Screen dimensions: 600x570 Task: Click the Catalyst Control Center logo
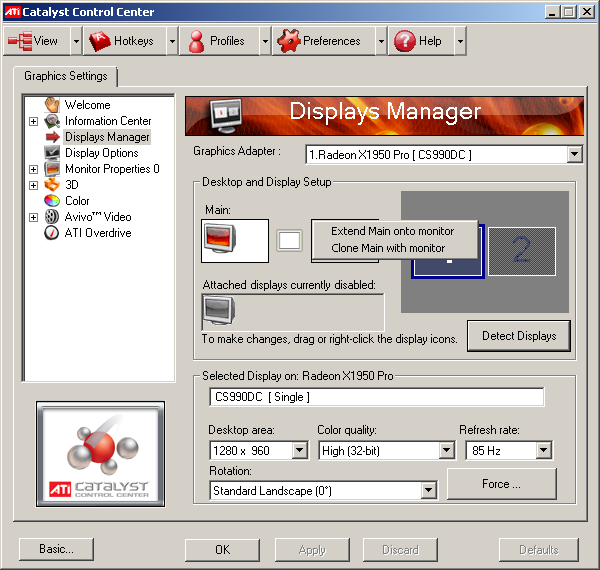(x=101, y=454)
